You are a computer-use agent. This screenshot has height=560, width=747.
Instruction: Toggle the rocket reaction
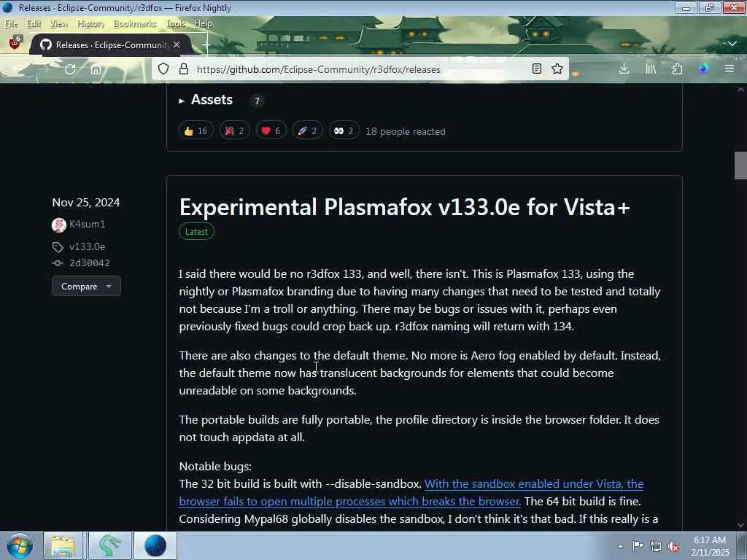(x=307, y=131)
